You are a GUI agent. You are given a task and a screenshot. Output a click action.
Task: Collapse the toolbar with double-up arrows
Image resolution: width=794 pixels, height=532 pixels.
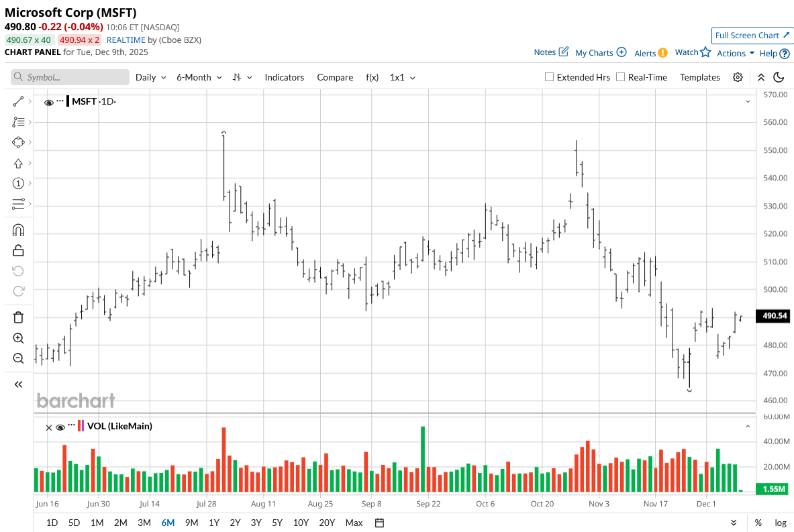point(761,77)
